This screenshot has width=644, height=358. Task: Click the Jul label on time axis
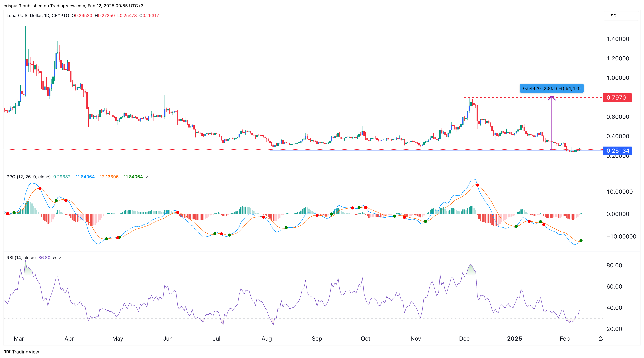(216, 339)
